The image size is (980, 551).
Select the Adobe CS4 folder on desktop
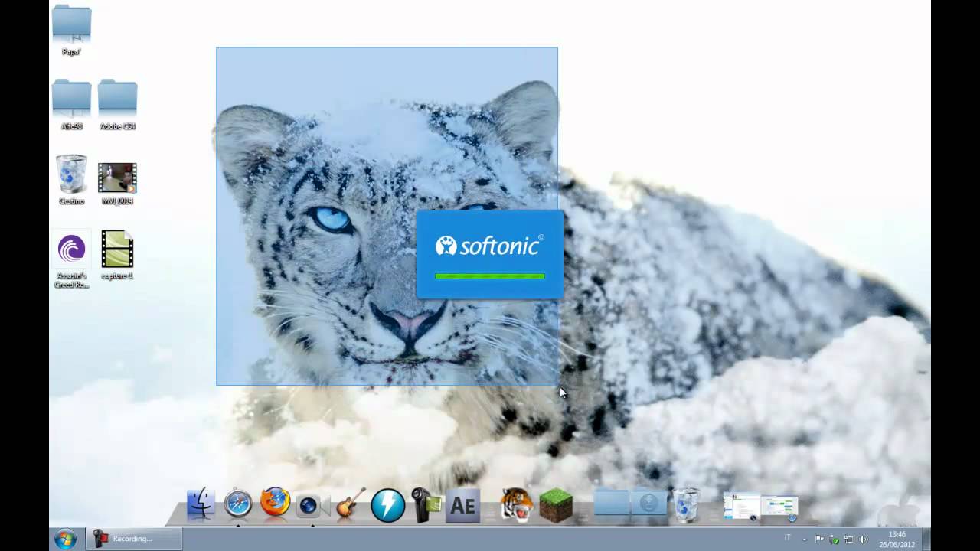coord(118,105)
